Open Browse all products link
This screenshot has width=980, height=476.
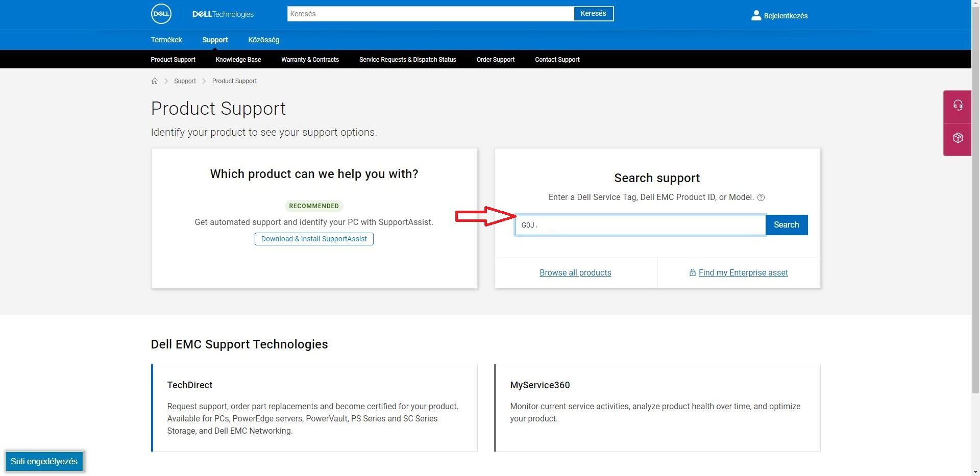(x=575, y=272)
